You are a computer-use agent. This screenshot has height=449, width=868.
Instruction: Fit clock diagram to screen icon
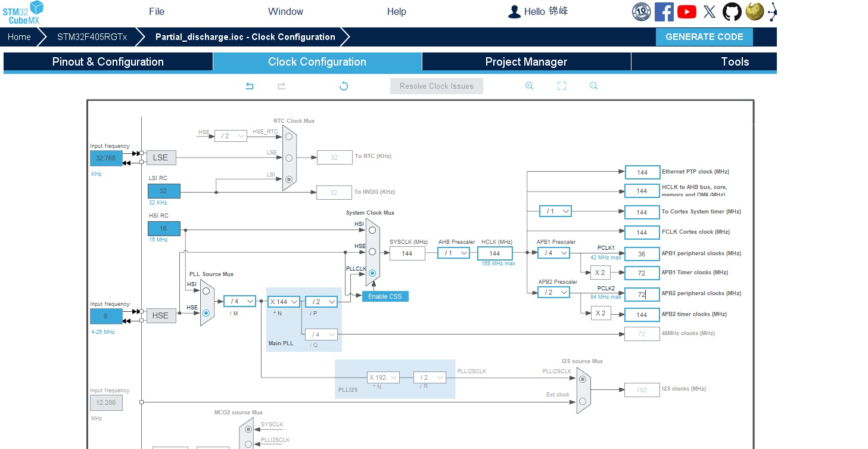click(x=561, y=86)
